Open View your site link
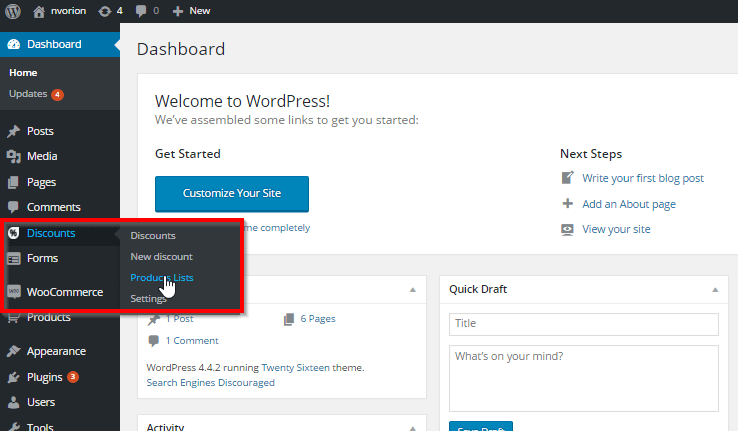This screenshot has width=738, height=431. [616, 229]
